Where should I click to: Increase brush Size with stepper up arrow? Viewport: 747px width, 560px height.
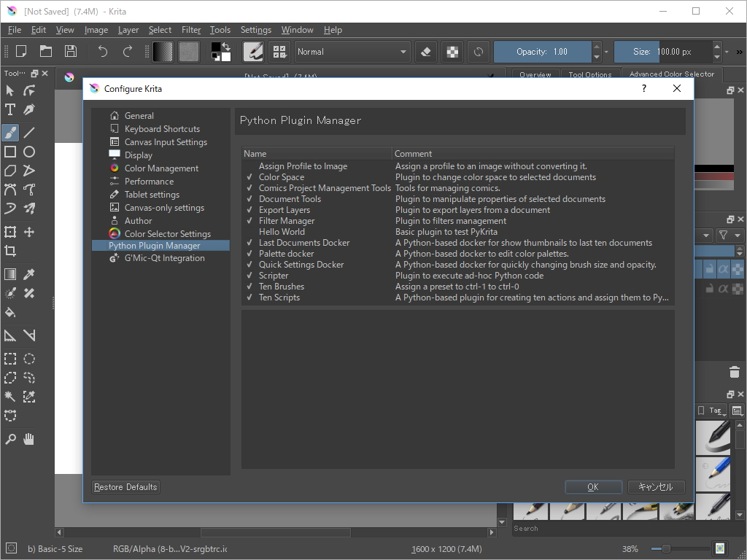click(x=717, y=47)
